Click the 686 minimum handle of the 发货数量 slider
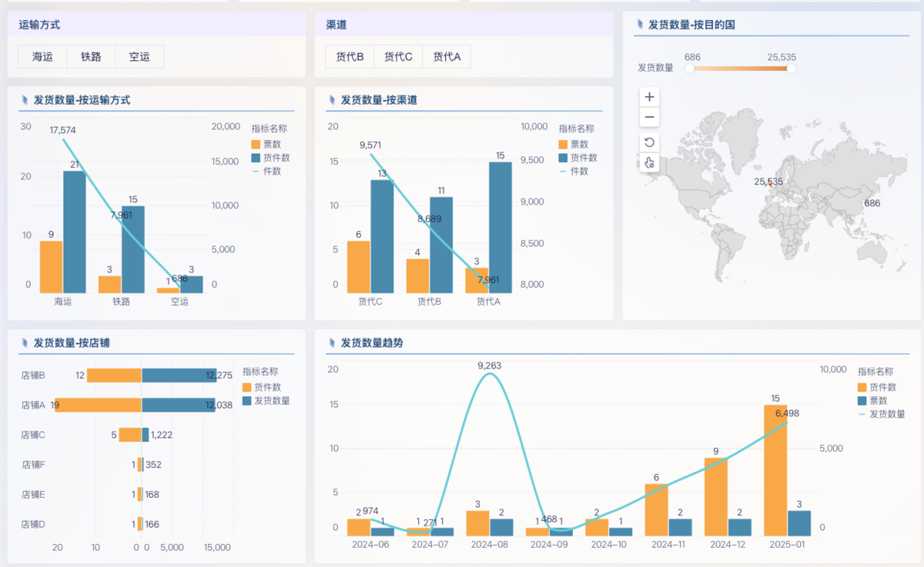924x567 pixels. tap(689, 68)
